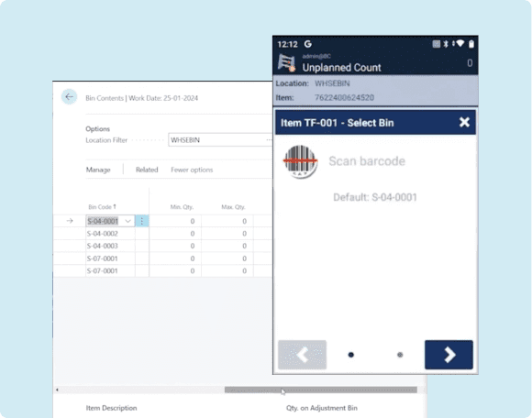Viewport: 532px width, 418px height.
Task: Tap the Bluetooth status icon
Action: (446, 44)
